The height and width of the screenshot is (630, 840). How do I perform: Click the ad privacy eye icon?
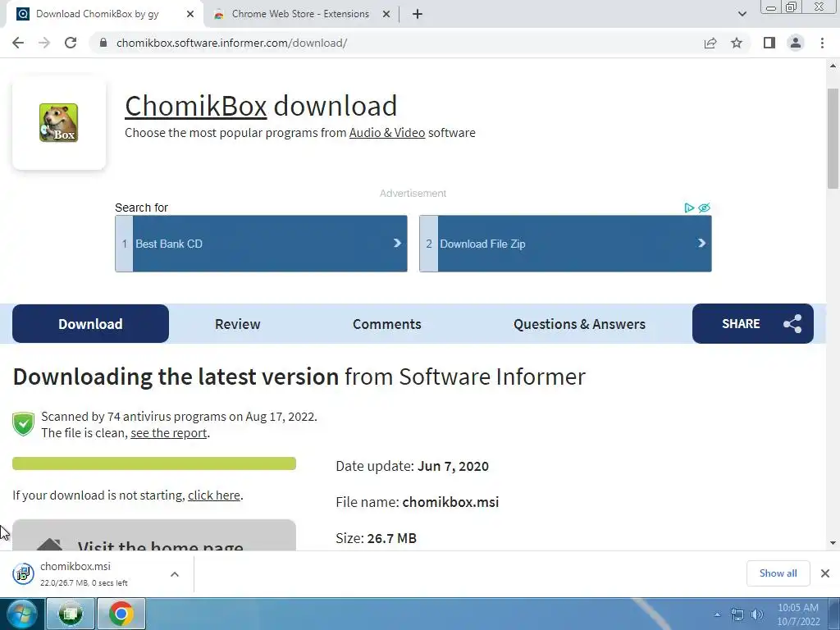[x=705, y=208]
